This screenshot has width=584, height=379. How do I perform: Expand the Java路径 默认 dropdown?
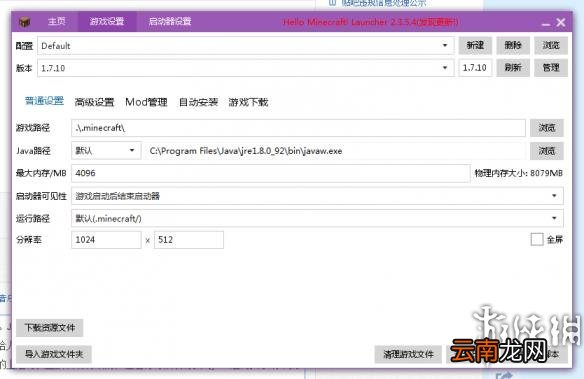click(x=106, y=150)
